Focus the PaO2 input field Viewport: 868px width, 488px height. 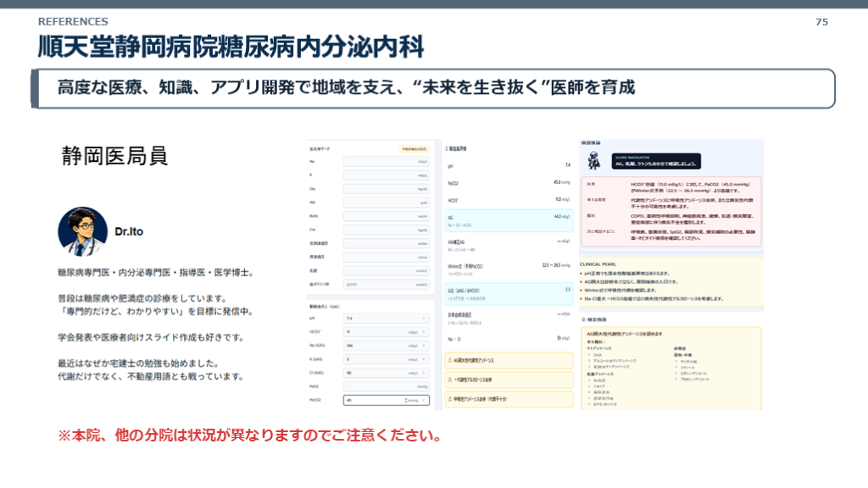[387, 386]
